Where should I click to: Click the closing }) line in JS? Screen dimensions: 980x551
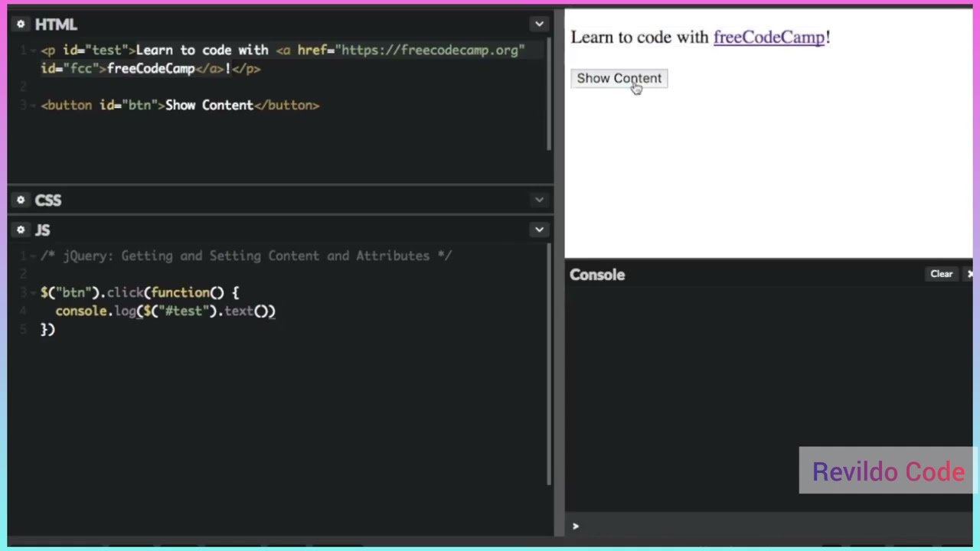tap(47, 330)
